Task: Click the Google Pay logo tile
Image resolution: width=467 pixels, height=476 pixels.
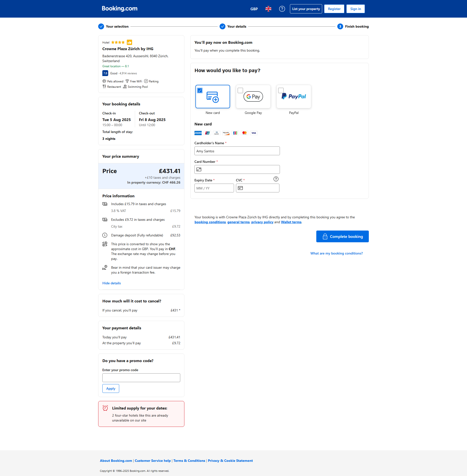Action: pyautogui.click(x=253, y=97)
